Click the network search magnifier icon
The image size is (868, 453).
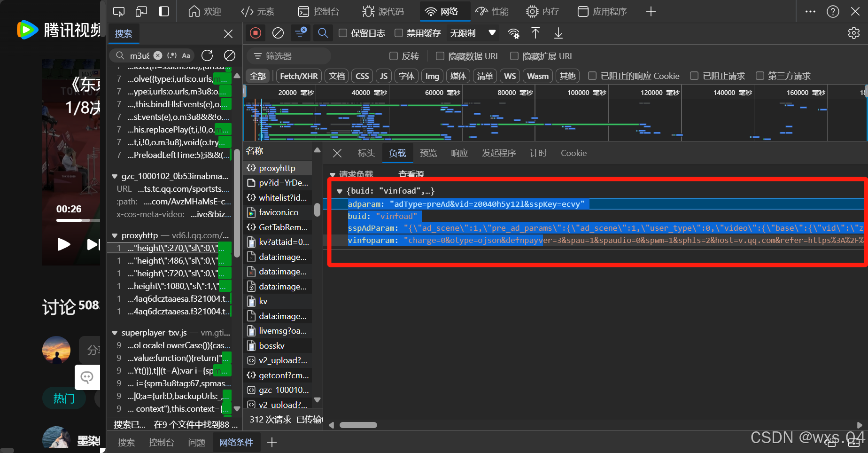pos(323,33)
